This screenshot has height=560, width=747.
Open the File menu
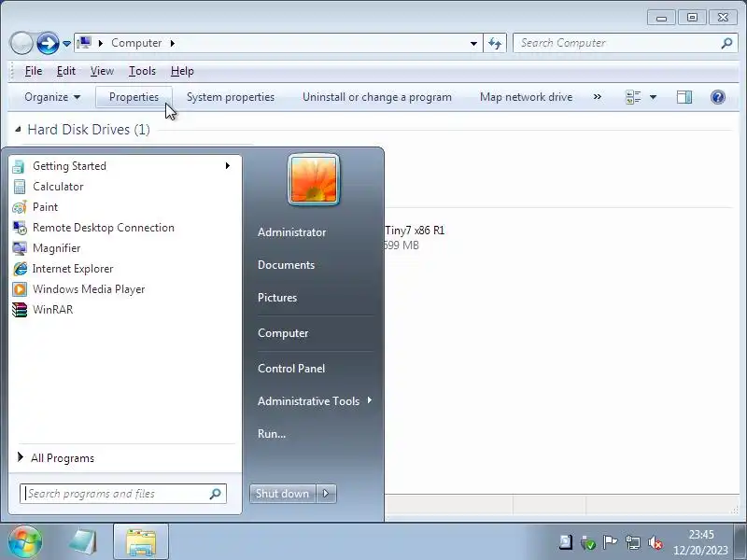(34, 71)
